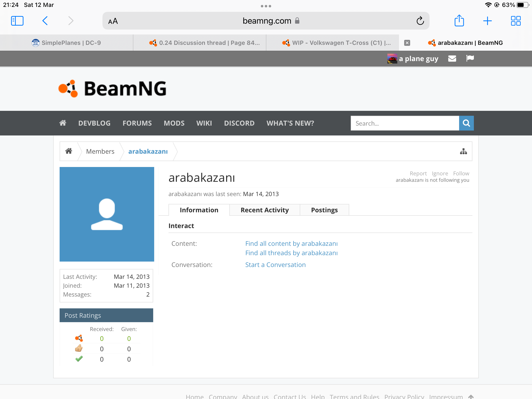This screenshot has height=399, width=532.
Task: Open the WHAT'S NEW? menu item
Action: click(x=290, y=123)
